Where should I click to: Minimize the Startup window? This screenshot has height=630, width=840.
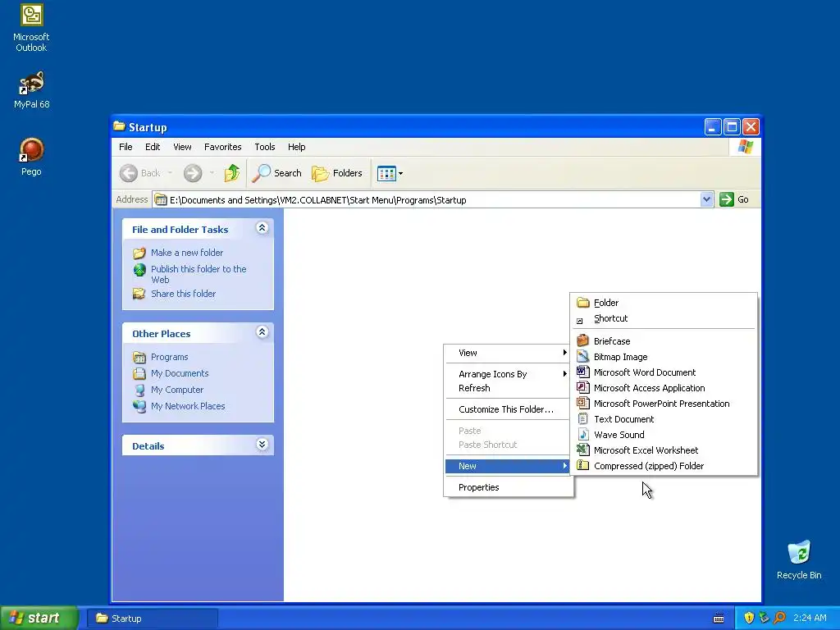click(713, 127)
